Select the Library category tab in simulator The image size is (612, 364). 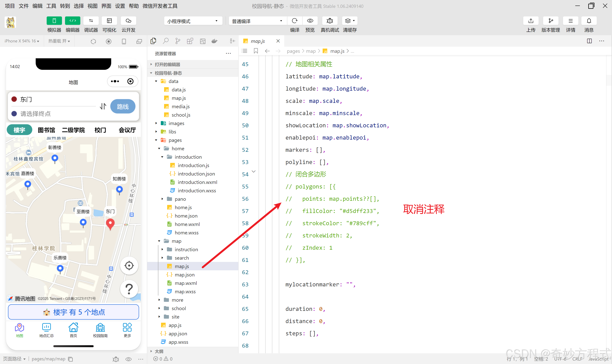pyautogui.click(x=46, y=130)
